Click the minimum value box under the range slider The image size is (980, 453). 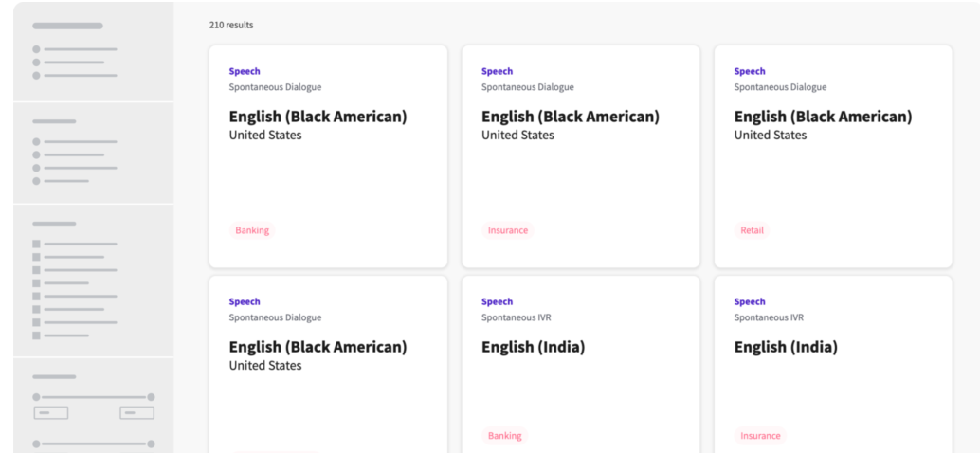click(x=50, y=413)
